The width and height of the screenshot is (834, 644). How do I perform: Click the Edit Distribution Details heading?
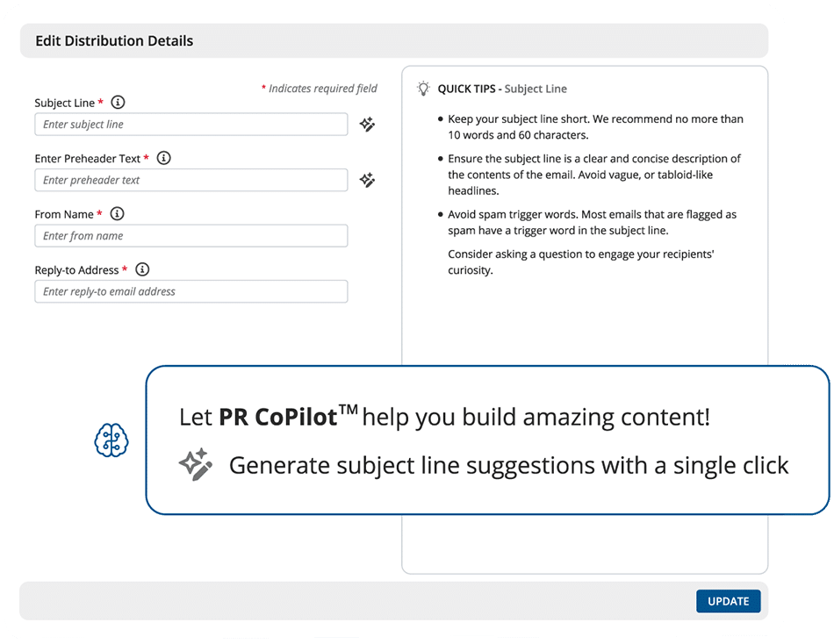(x=114, y=41)
